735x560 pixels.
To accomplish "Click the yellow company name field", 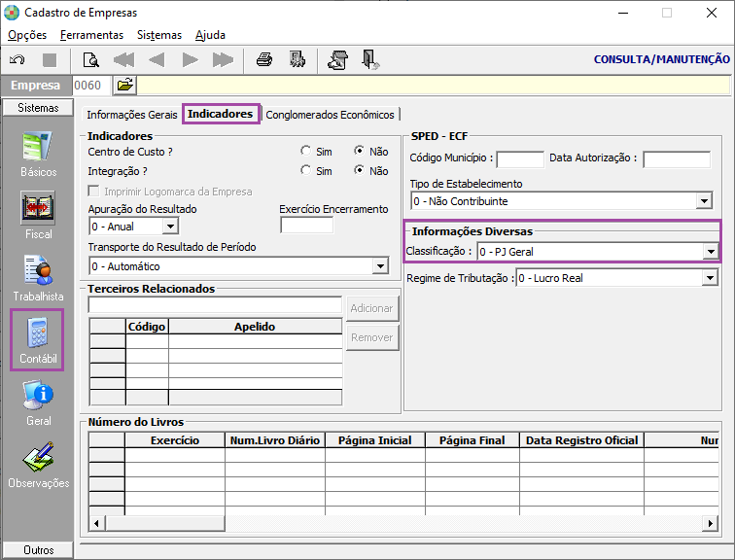I will tap(434, 86).
